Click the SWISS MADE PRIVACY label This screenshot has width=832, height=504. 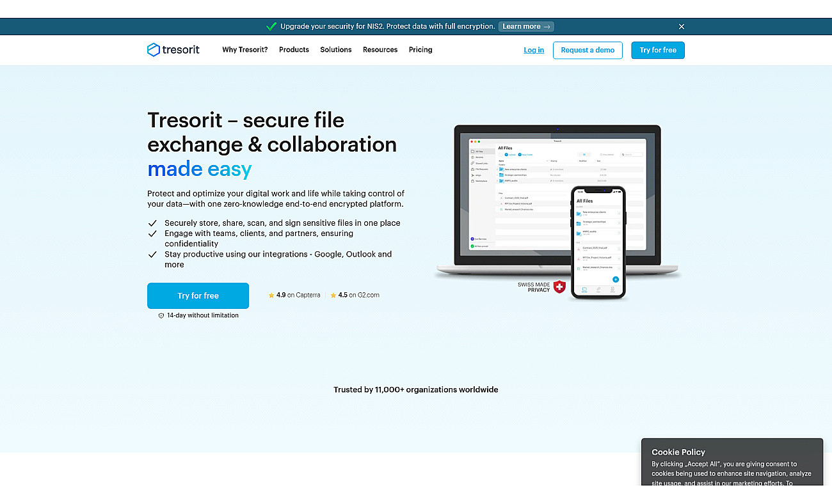534,287
